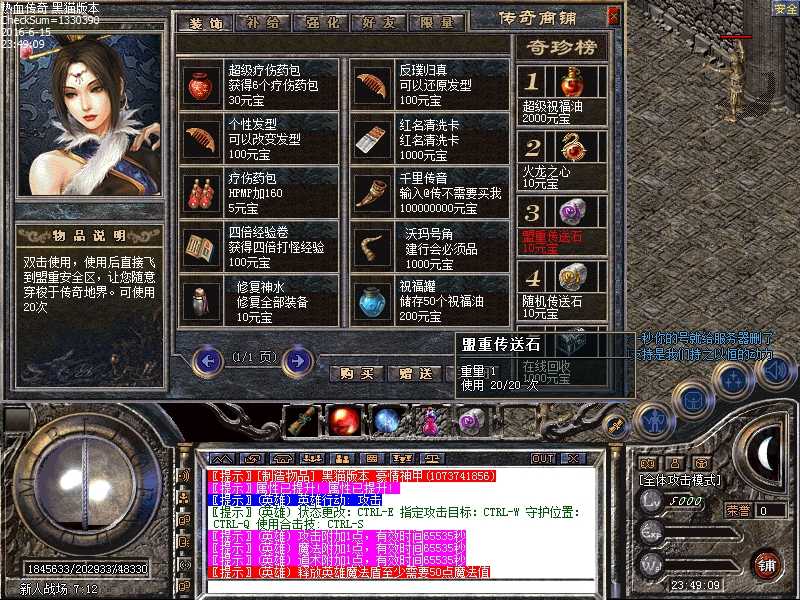The height and width of the screenshot is (600, 800).
Task: Click the 购买 buy button
Action: click(357, 373)
